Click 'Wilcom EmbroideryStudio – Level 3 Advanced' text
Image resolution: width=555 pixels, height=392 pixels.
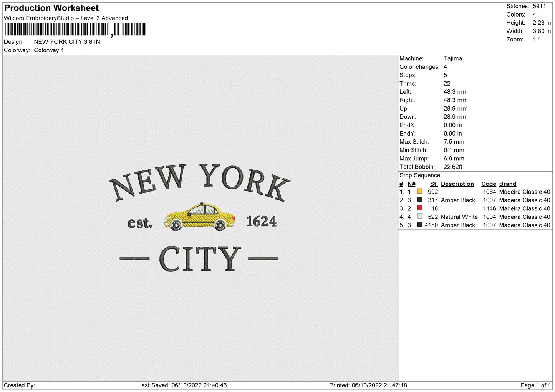[66, 18]
